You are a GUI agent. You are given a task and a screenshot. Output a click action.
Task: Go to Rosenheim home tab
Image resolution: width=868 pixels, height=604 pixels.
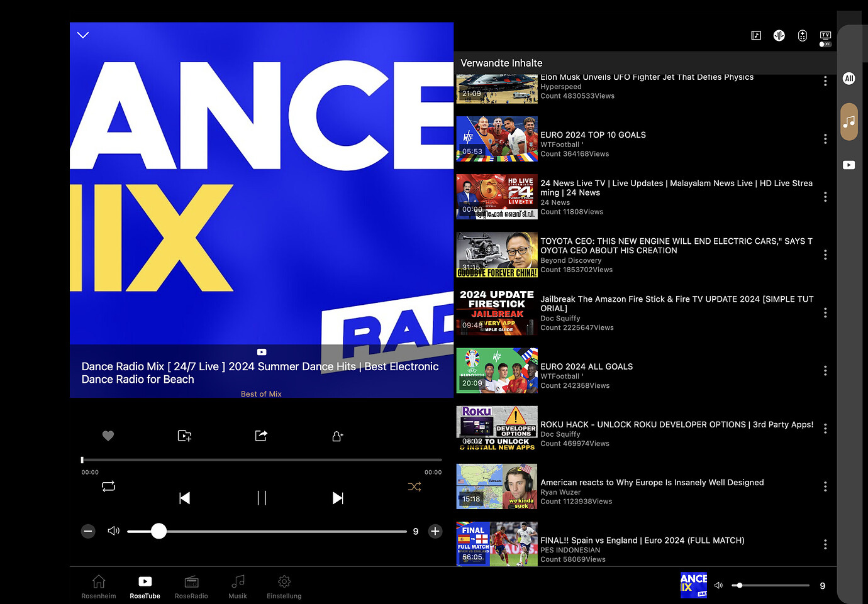click(99, 586)
